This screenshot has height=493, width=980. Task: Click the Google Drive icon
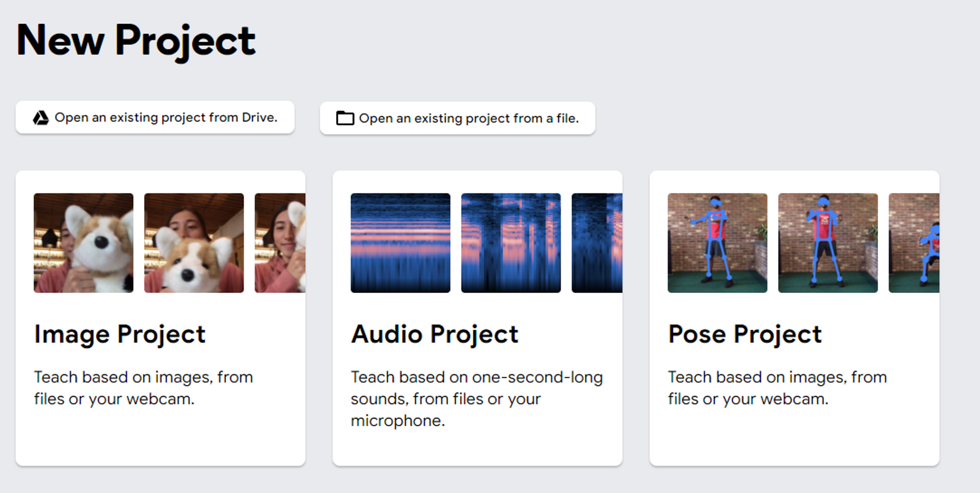(x=41, y=118)
